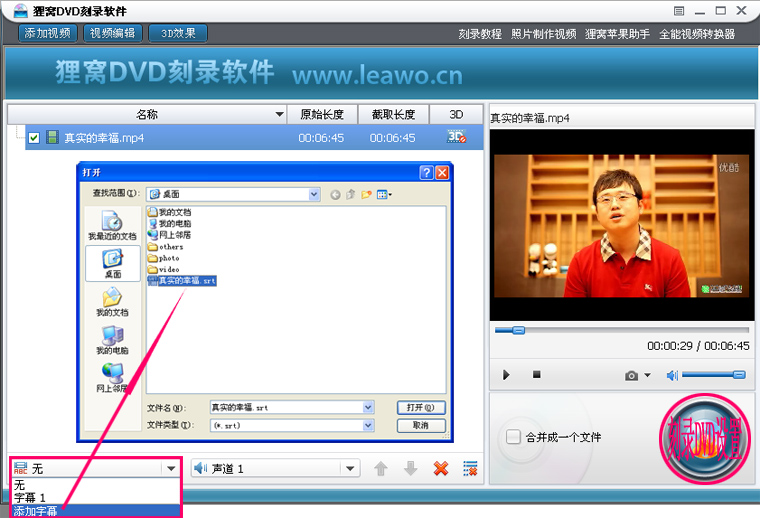The width and height of the screenshot is (760, 518).
Task: Enable the 合并成一个文件 checkbox
Action: pyautogui.click(x=513, y=437)
